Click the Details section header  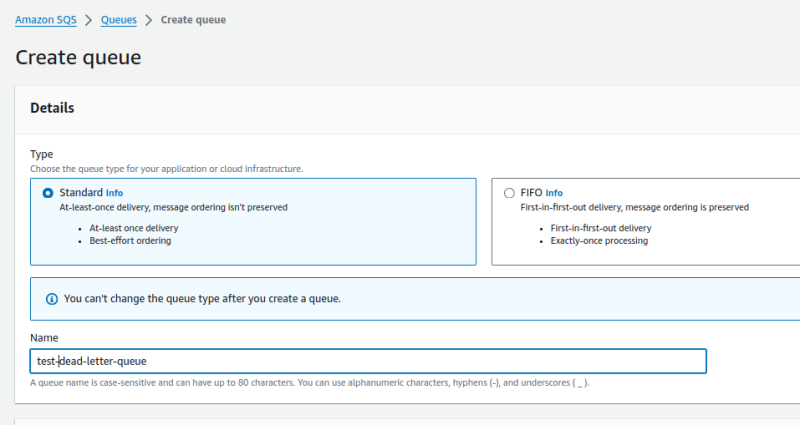tap(53, 108)
